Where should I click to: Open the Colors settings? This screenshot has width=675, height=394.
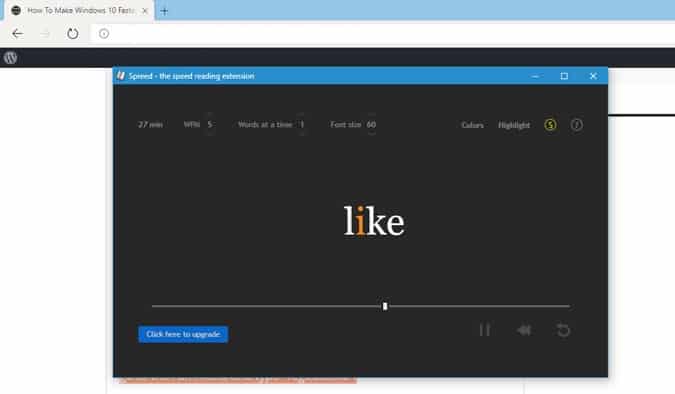point(472,125)
